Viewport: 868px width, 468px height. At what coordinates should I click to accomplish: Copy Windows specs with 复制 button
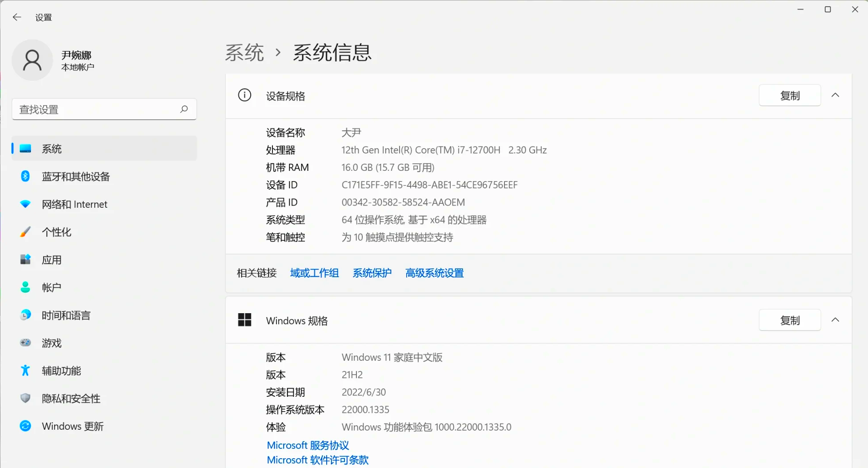790,320
